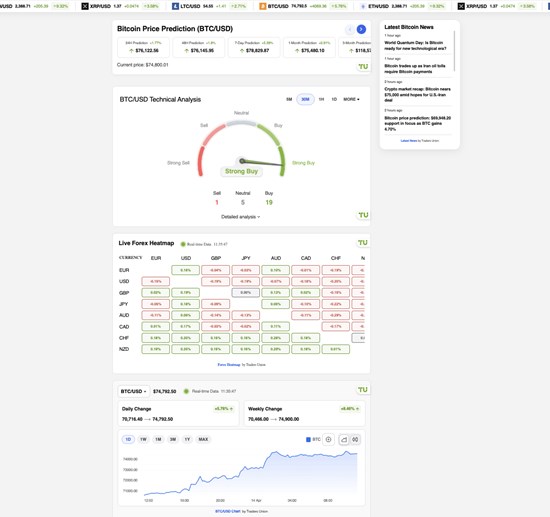The height and width of the screenshot is (517, 550).
Task: Toggle the BTC series legend square on chart
Action: [308, 439]
